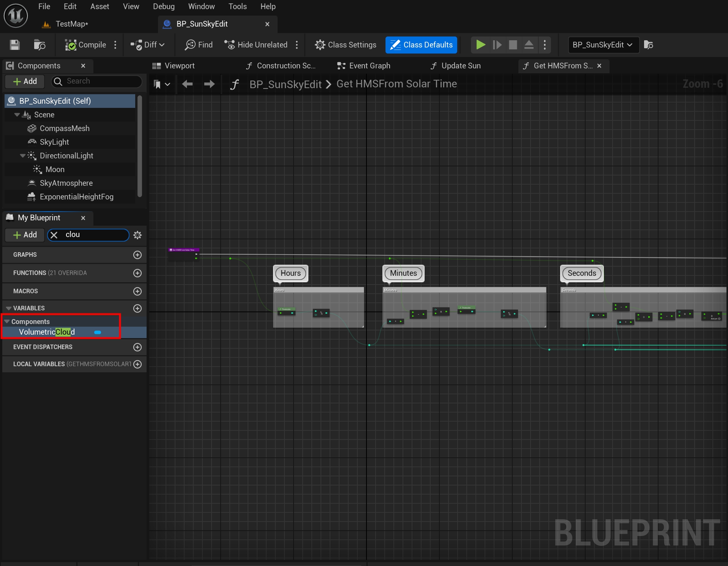Open Class Settings
The image size is (728, 566).
click(346, 45)
